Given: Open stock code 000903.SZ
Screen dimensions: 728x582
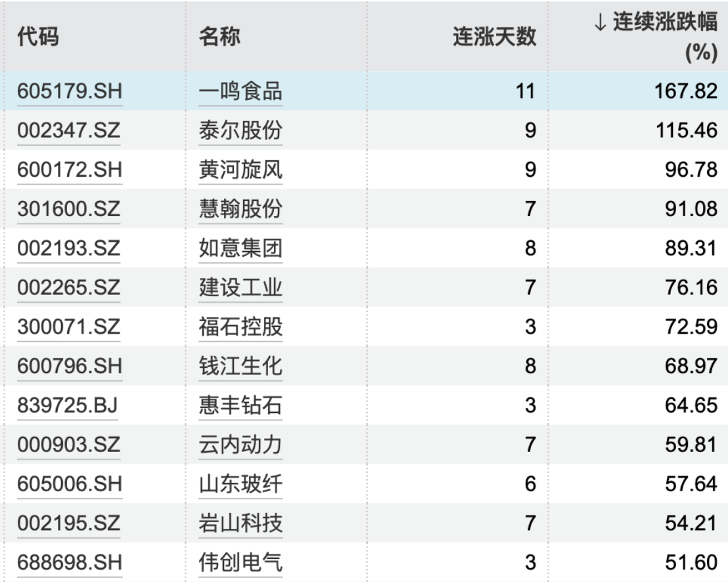Looking at the screenshot, I should coord(69,445).
